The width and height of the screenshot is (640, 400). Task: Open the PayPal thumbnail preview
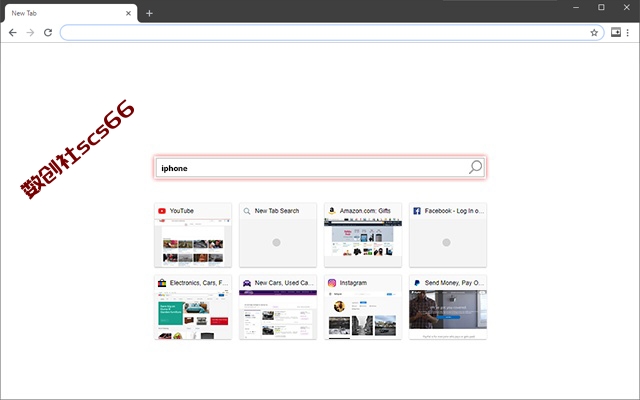click(448, 315)
